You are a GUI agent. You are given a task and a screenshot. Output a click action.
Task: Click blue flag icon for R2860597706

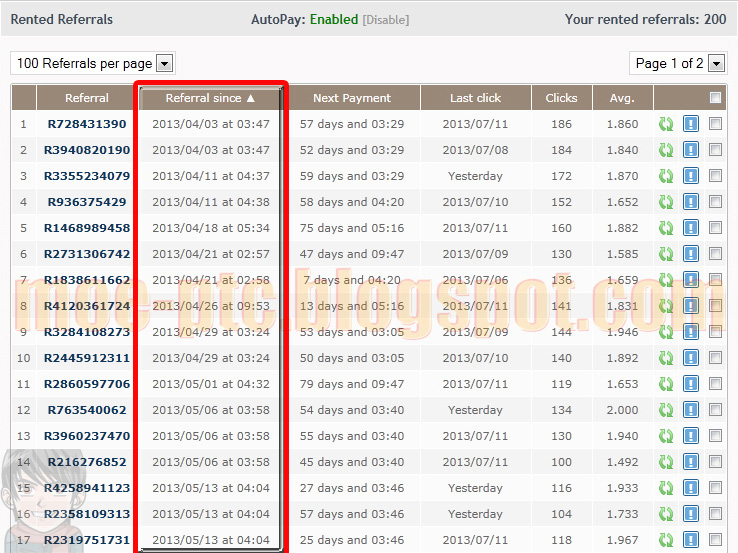pyautogui.click(x=691, y=384)
